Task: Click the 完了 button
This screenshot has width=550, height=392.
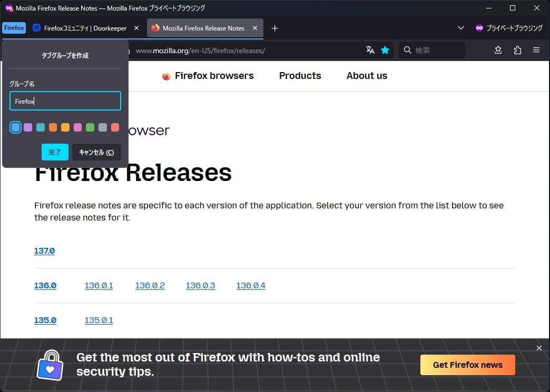Action: point(55,152)
